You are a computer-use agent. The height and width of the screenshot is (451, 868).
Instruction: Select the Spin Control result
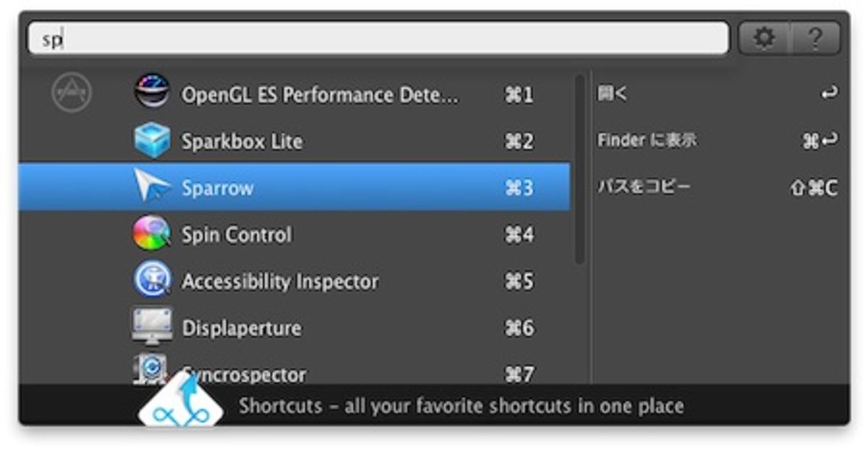point(294,234)
